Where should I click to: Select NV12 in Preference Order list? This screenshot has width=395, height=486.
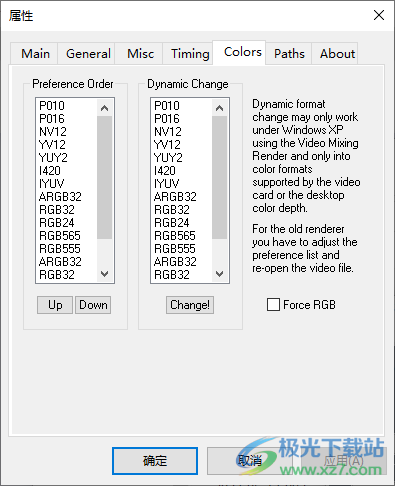(66, 132)
